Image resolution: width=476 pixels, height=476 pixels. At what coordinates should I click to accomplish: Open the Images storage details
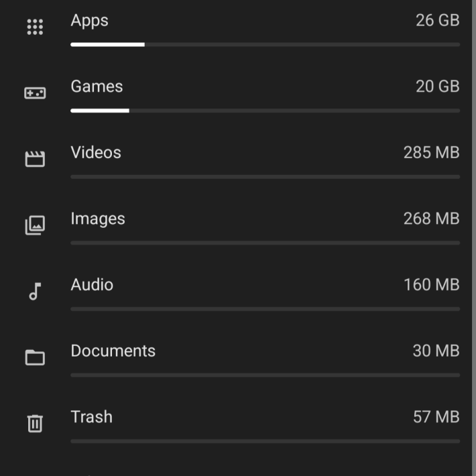[x=238, y=229]
